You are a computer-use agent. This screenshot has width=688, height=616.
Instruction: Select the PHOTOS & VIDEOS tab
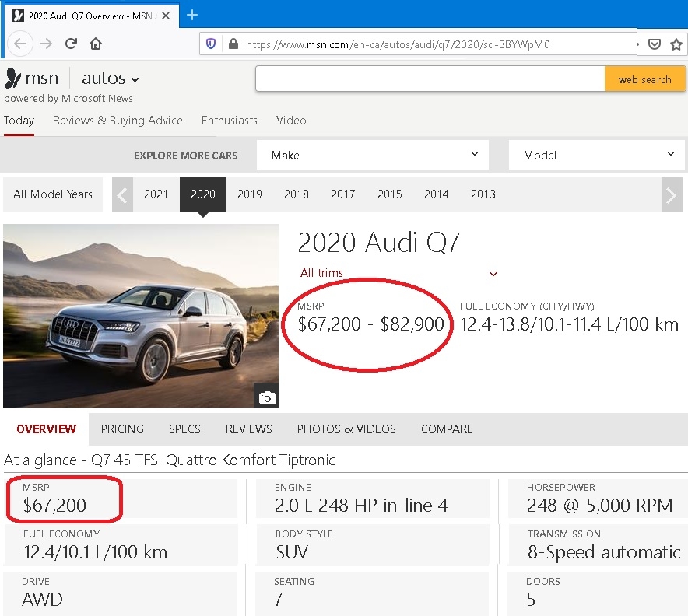pos(346,429)
